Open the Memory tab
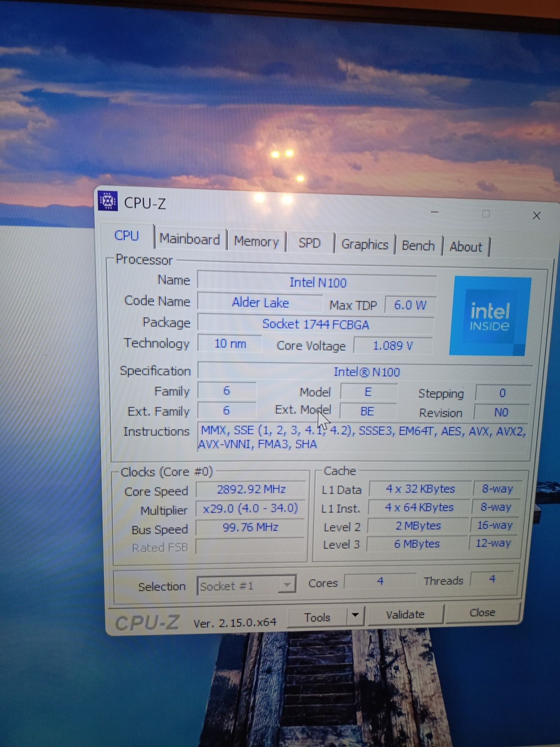The height and width of the screenshot is (747, 560). (x=256, y=241)
